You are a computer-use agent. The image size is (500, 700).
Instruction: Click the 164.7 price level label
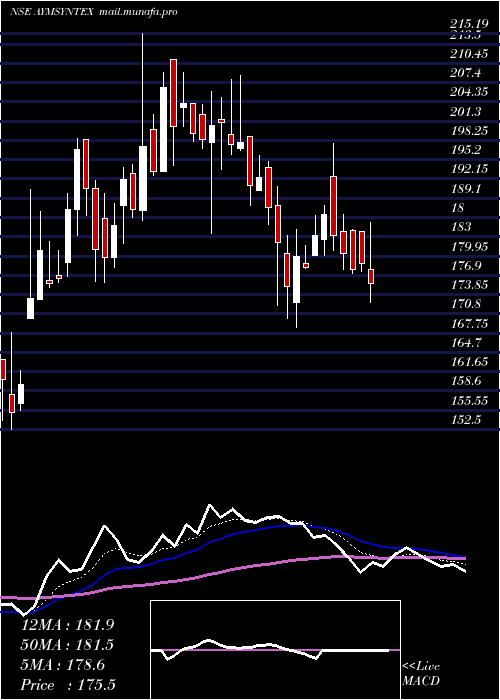pos(466,342)
